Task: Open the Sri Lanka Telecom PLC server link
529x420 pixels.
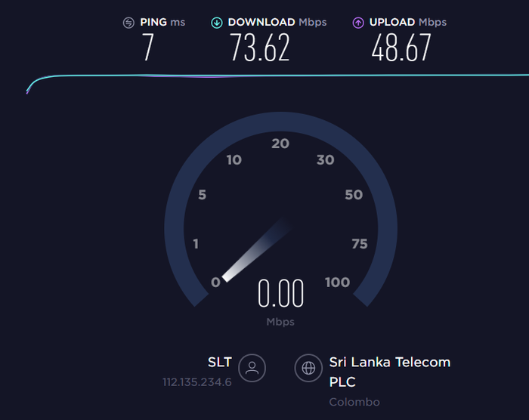Action: 390,372
